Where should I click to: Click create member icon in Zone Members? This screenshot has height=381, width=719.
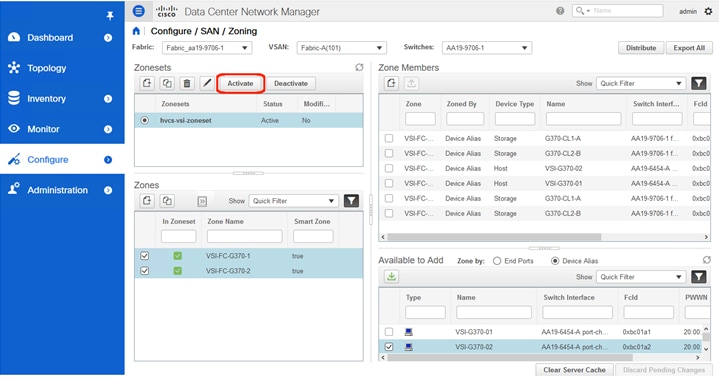coord(391,83)
